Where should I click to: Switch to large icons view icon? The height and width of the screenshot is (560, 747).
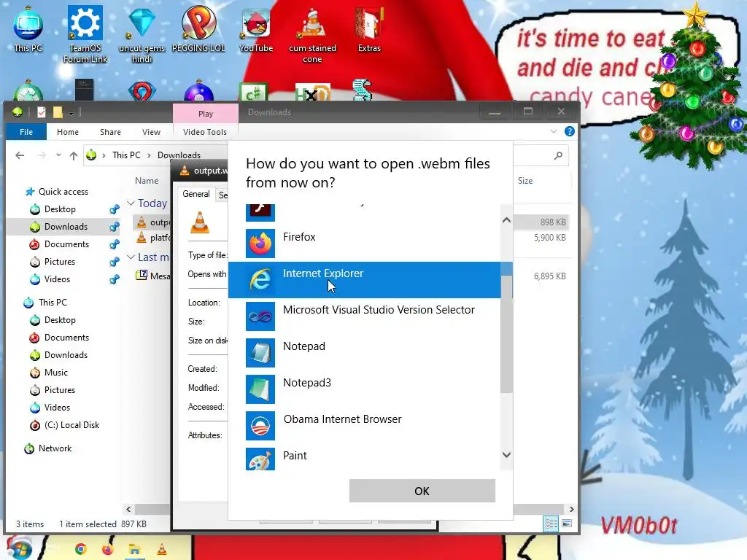pyautogui.click(x=566, y=524)
